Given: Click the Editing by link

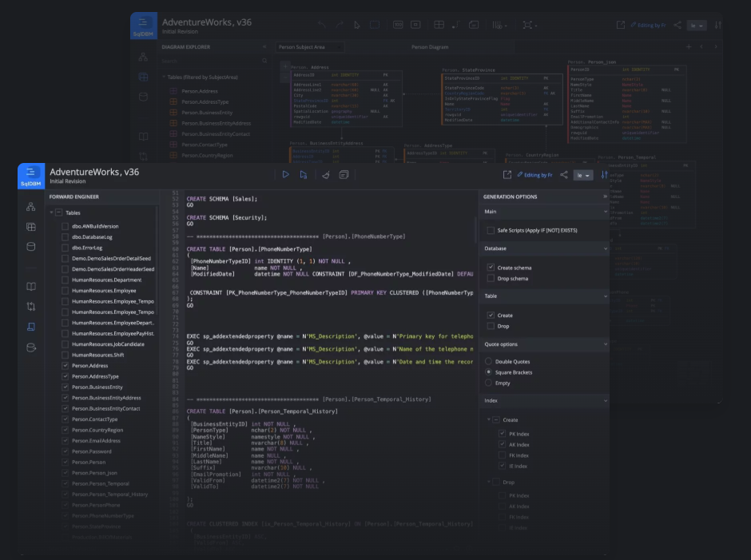Looking at the screenshot, I should (x=536, y=175).
